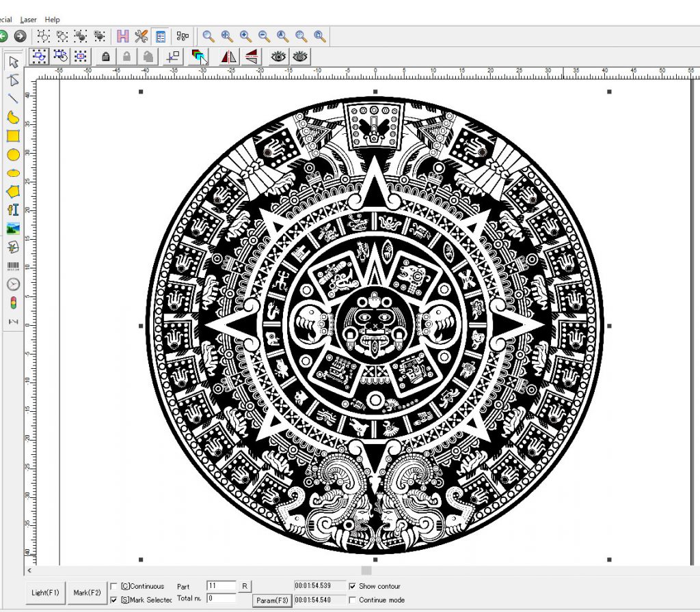The width and height of the screenshot is (700, 612).
Task: Click the Aztec calendar artwork on canvas
Action: 375,325
